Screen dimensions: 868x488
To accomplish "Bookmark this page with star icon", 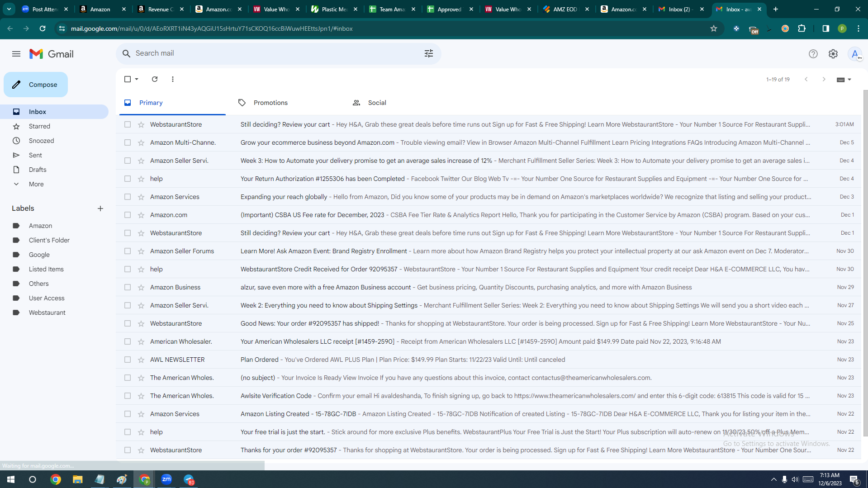I will 714,28.
